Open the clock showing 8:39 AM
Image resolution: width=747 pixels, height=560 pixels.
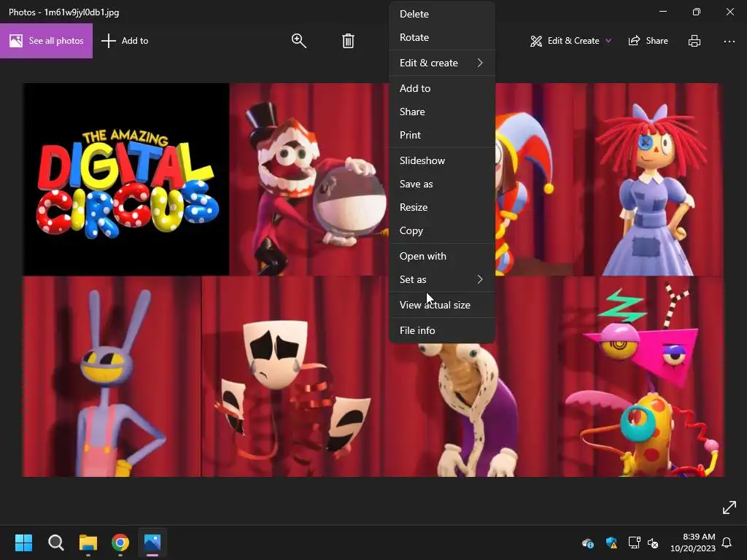pyautogui.click(x=693, y=542)
